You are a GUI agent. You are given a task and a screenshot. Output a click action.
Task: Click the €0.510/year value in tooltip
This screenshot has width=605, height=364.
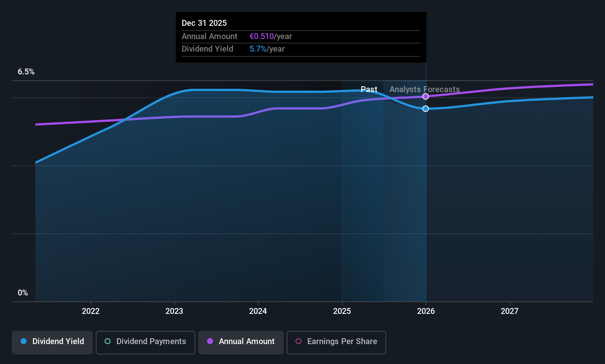pyautogui.click(x=270, y=36)
